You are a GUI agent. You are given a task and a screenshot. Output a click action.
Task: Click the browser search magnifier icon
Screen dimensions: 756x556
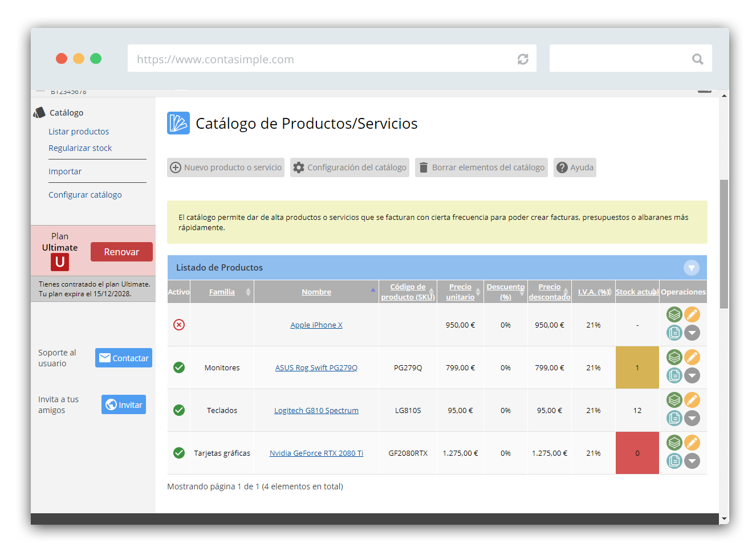pyautogui.click(x=697, y=59)
